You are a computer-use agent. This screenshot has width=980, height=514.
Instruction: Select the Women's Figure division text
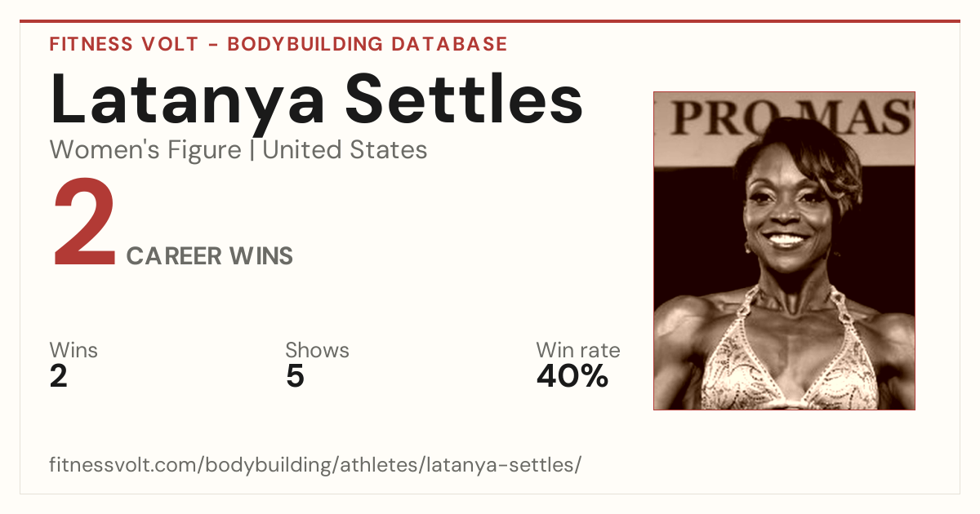[x=145, y=150]
